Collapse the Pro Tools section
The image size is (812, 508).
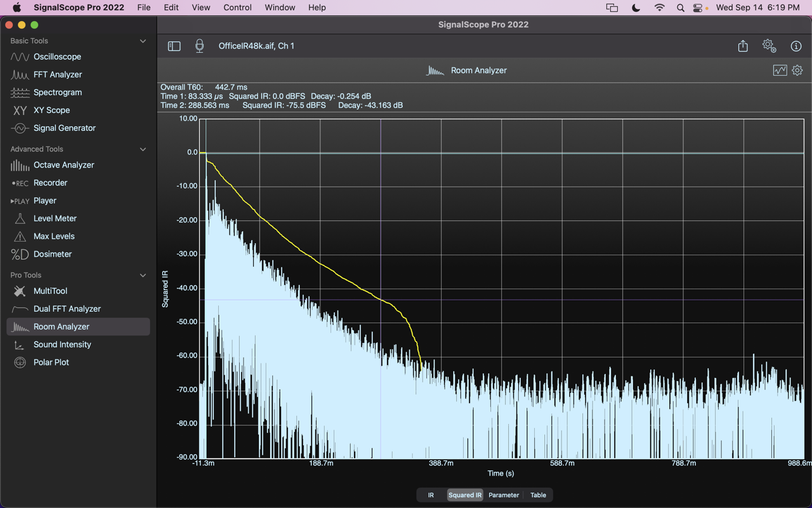pyautogui.click(x=143, y=275)
